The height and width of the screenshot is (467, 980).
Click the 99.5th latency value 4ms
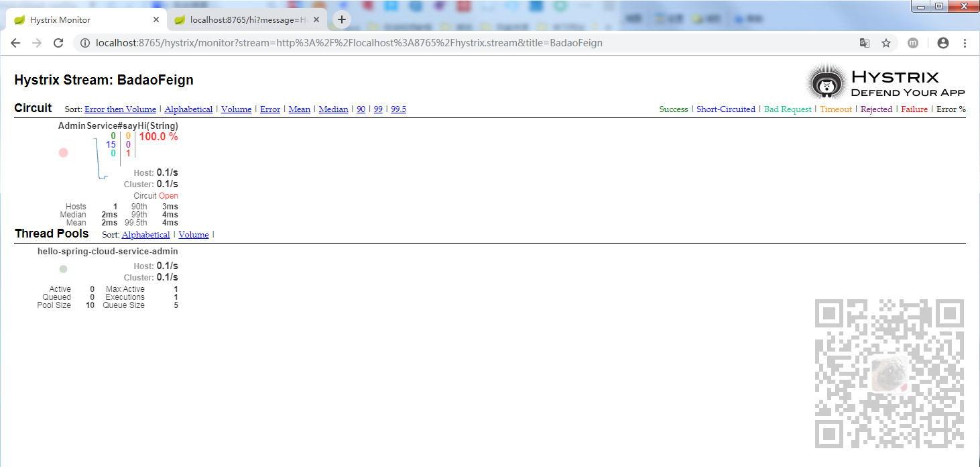(170, 223)
